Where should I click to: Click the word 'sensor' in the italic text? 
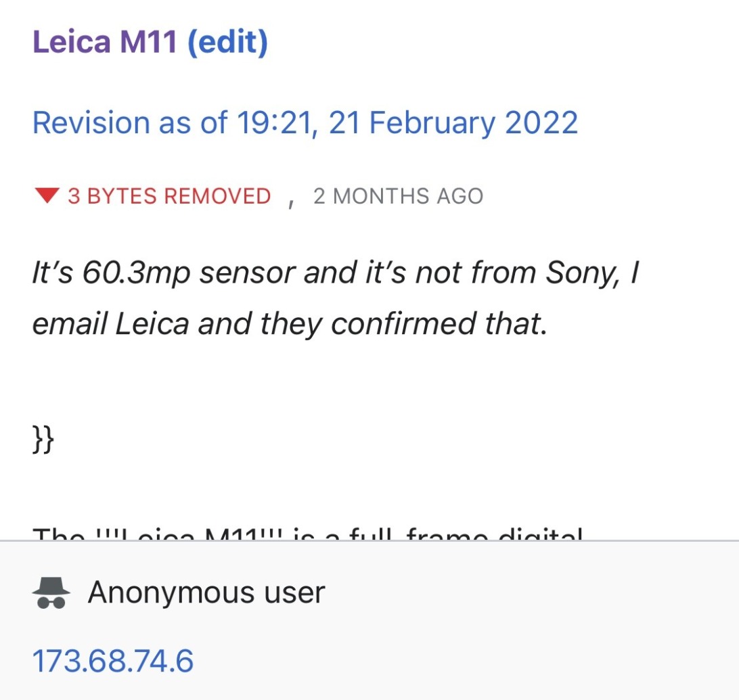click(x=247, y=273)
